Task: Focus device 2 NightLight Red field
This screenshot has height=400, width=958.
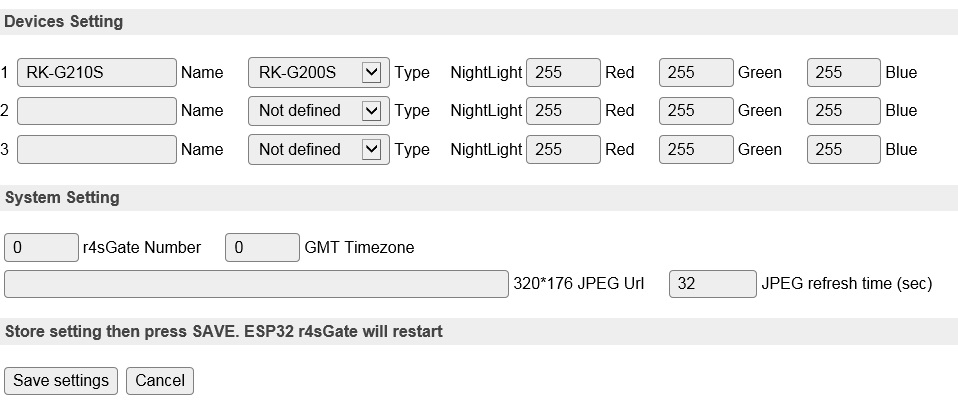Action: (x=563, y=110)
